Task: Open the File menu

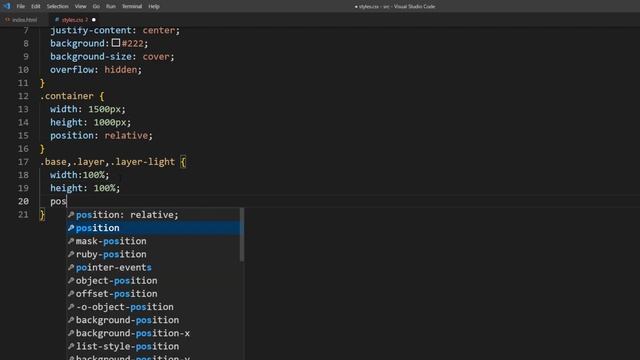Action: (20, 7)
